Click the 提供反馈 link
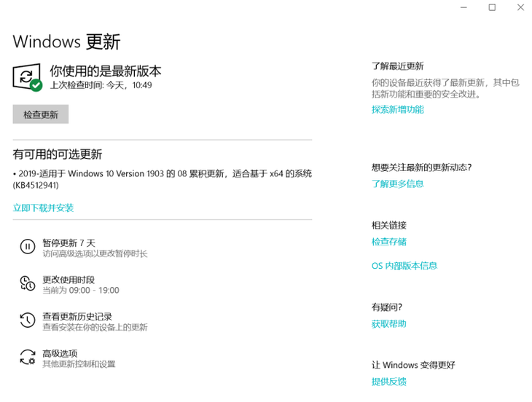This screenshot has width=532, height=402. 389,382
